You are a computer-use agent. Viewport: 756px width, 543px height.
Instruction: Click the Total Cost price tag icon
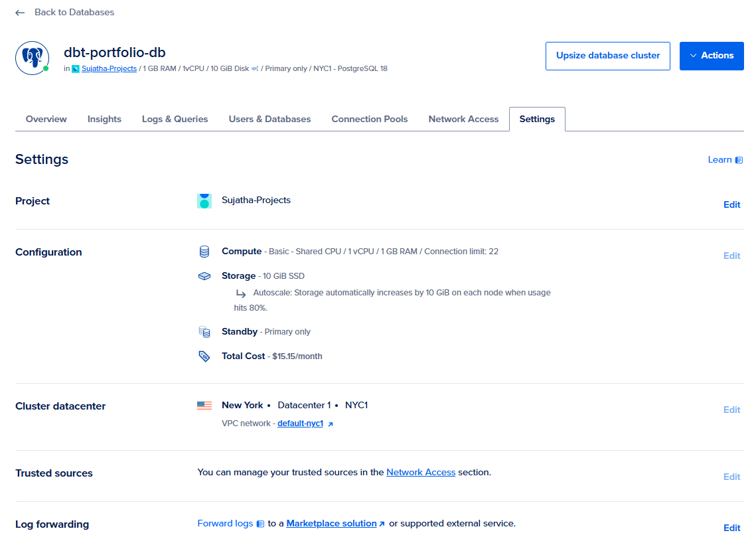[204, 356]
